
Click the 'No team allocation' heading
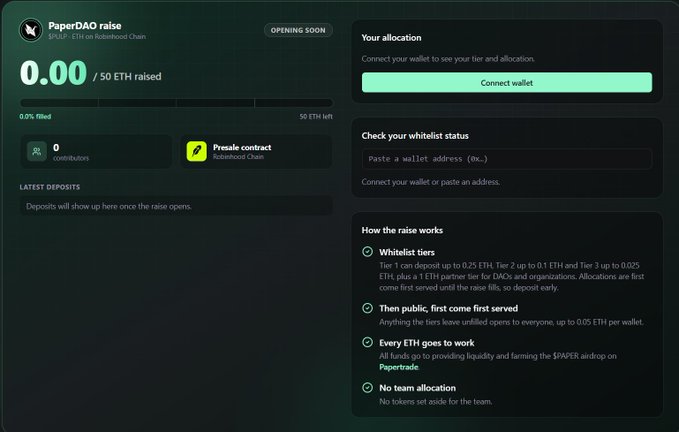click(x=417, y=388)
